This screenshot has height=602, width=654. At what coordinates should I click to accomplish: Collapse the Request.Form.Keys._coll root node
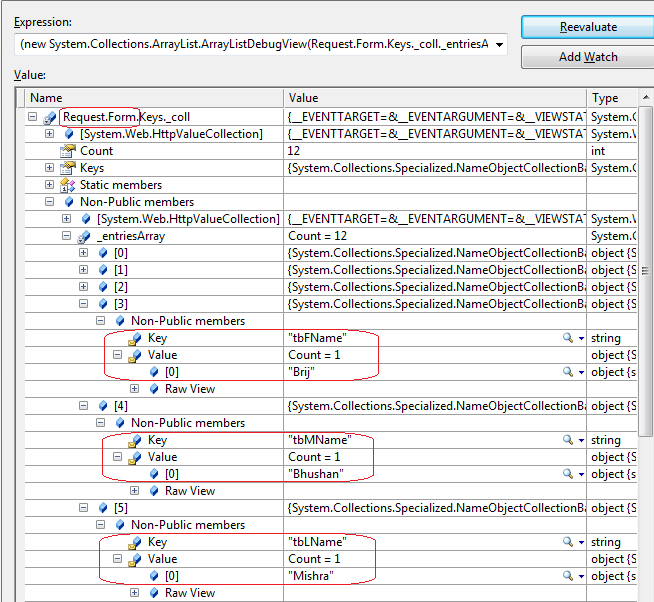point(33,117)
